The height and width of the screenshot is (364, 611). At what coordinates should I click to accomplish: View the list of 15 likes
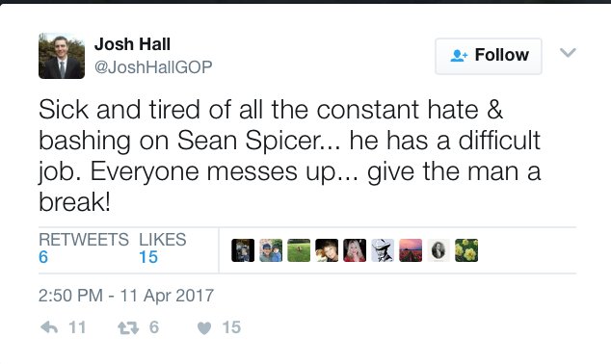pos(163,248)
